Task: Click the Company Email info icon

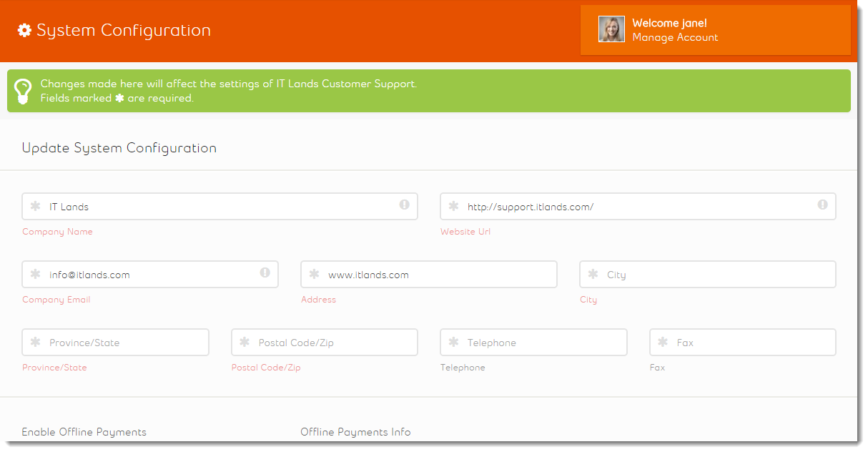Action: (x=265, y=272)
